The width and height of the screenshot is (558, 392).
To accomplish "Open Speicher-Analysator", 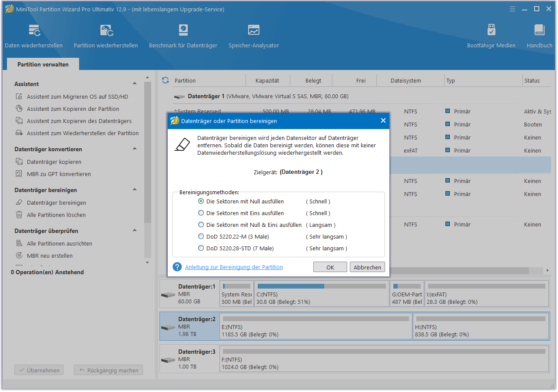I will [254, 37].
